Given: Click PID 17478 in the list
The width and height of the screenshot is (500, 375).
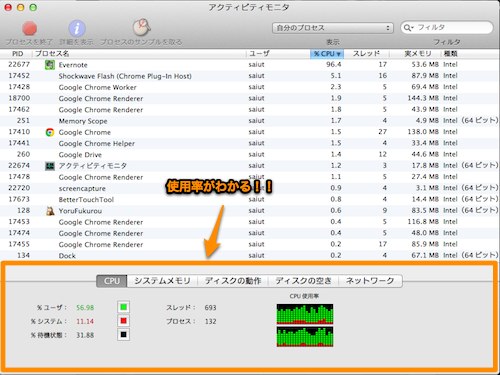Looking at the screenshot, I should (x=19, y=177).
